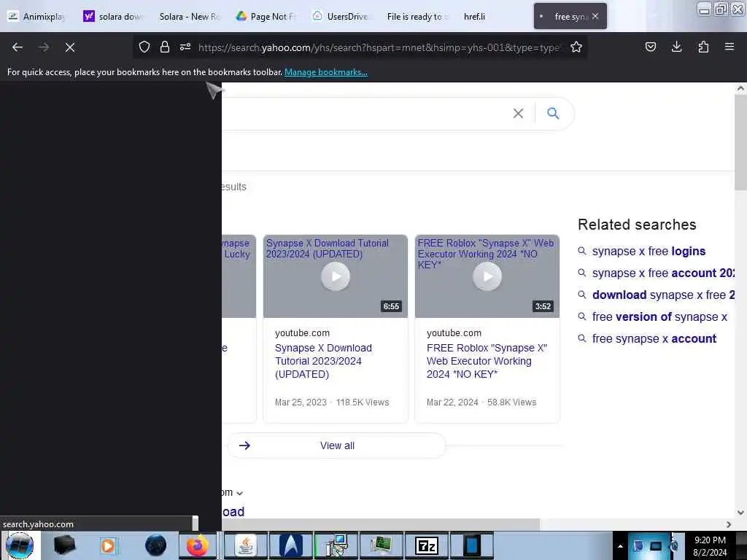Switch to the 'Solara - New R' tab
Viewport: 747px width, 560px height.
point(189,16)
